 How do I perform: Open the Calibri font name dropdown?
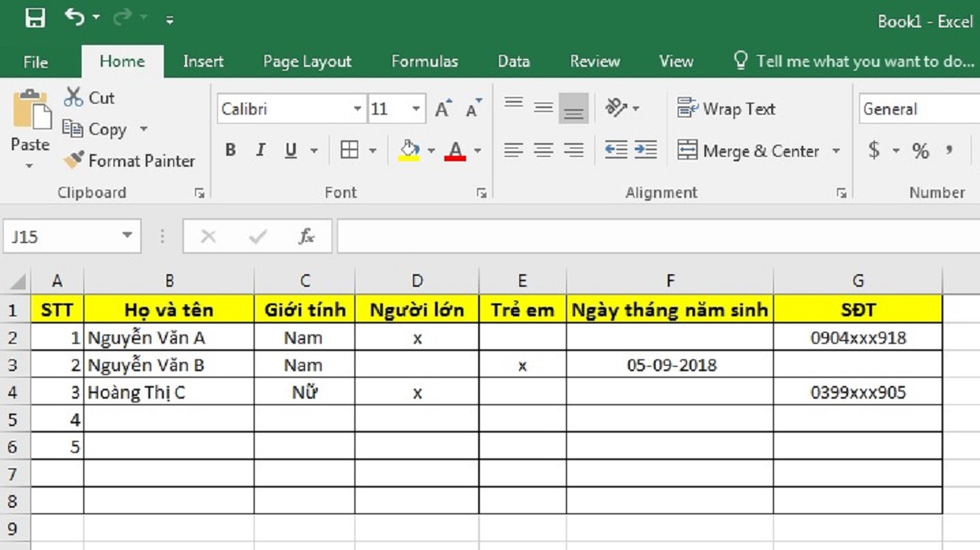[x=357, y=109]
